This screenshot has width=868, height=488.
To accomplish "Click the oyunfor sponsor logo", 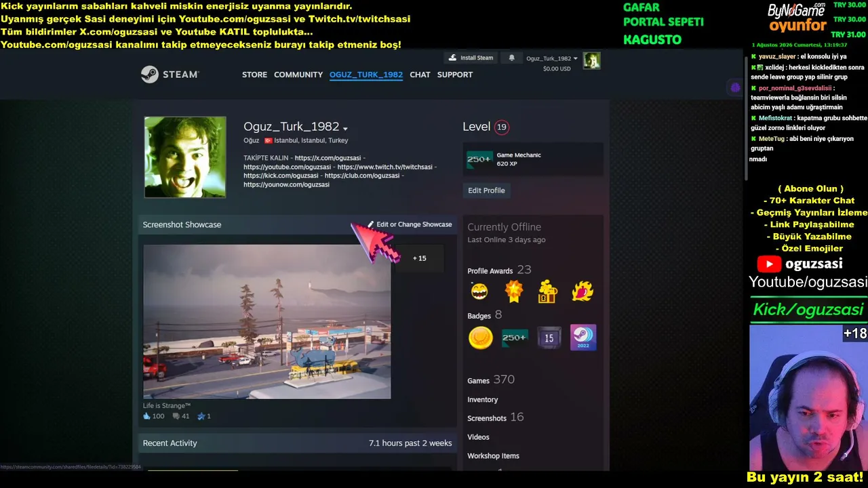I will pyautogui.click(x=797, y=26).
